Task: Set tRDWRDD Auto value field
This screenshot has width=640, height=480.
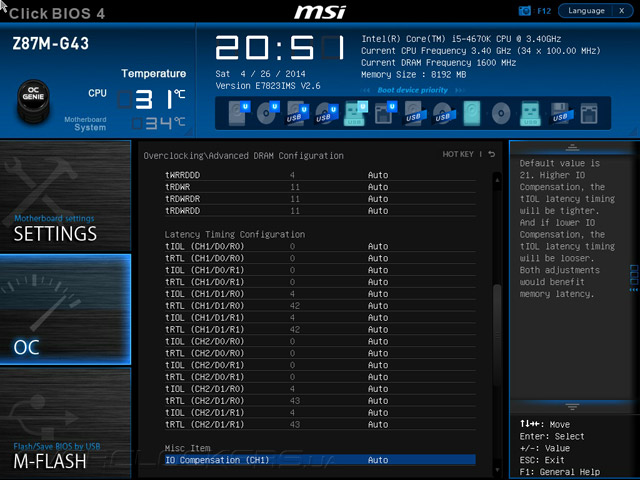Action: (378, 211)
